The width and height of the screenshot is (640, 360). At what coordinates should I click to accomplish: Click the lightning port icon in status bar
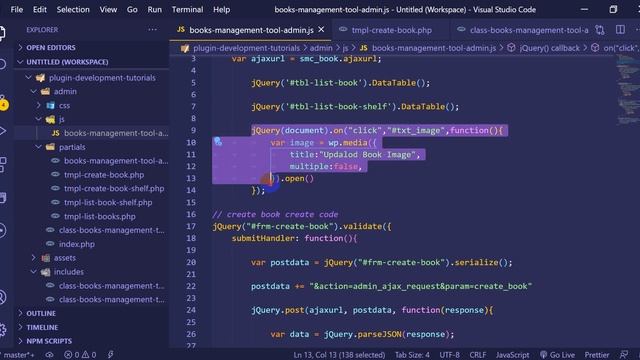[x=111, y=355]
